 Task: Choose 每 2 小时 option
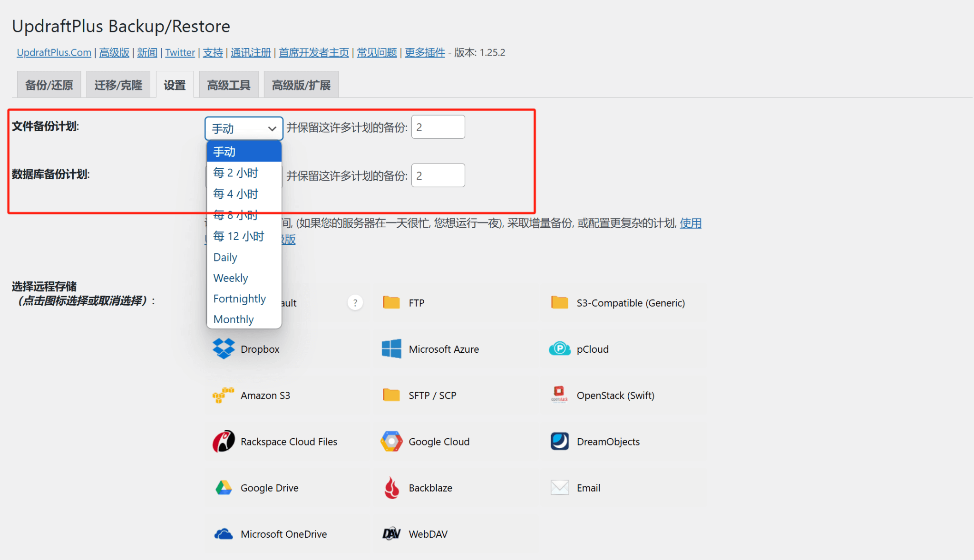click(x=244, y=173)
